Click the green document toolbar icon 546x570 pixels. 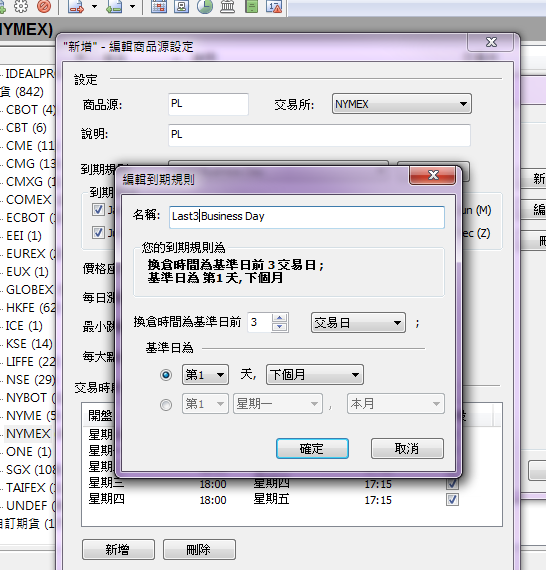pos(251,6)
